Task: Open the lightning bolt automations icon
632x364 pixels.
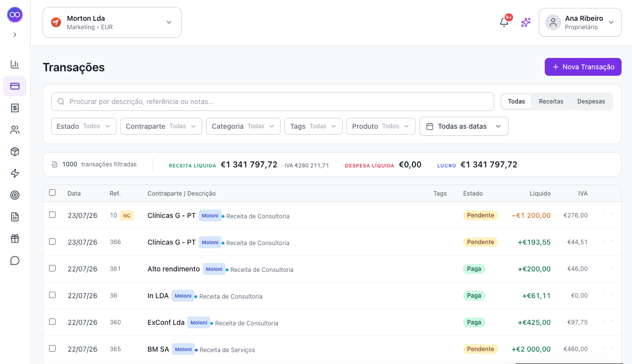Action: click(15, 173)
